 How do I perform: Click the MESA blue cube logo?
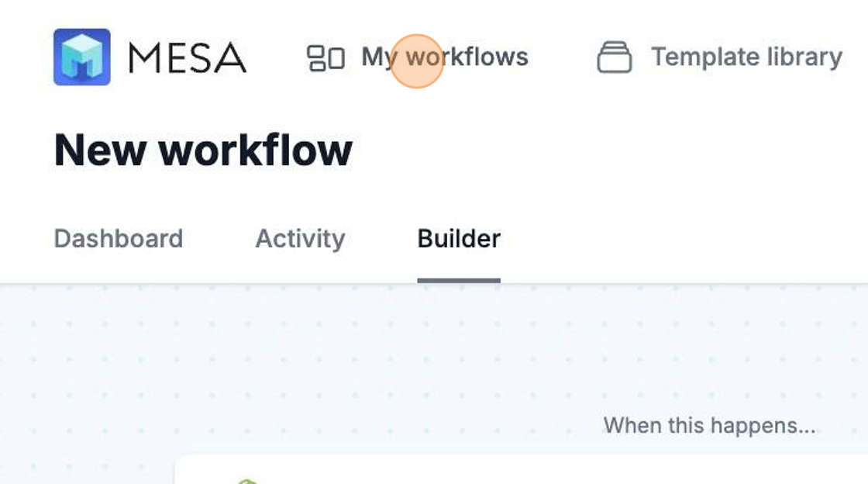point(81,57)
